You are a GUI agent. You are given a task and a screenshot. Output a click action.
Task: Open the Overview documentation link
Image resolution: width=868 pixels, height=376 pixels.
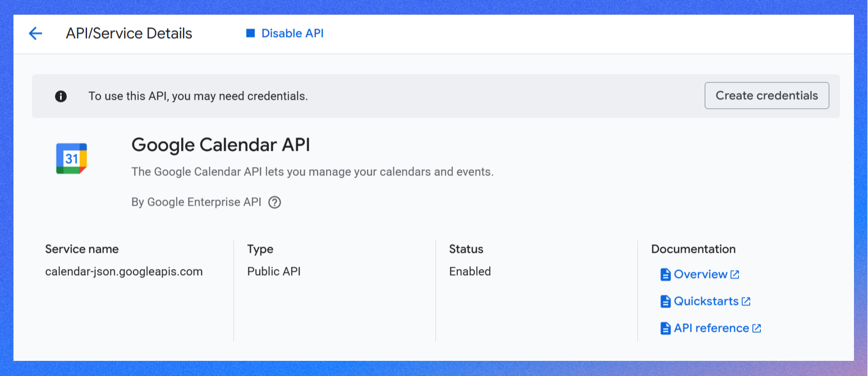pos(700,275)
